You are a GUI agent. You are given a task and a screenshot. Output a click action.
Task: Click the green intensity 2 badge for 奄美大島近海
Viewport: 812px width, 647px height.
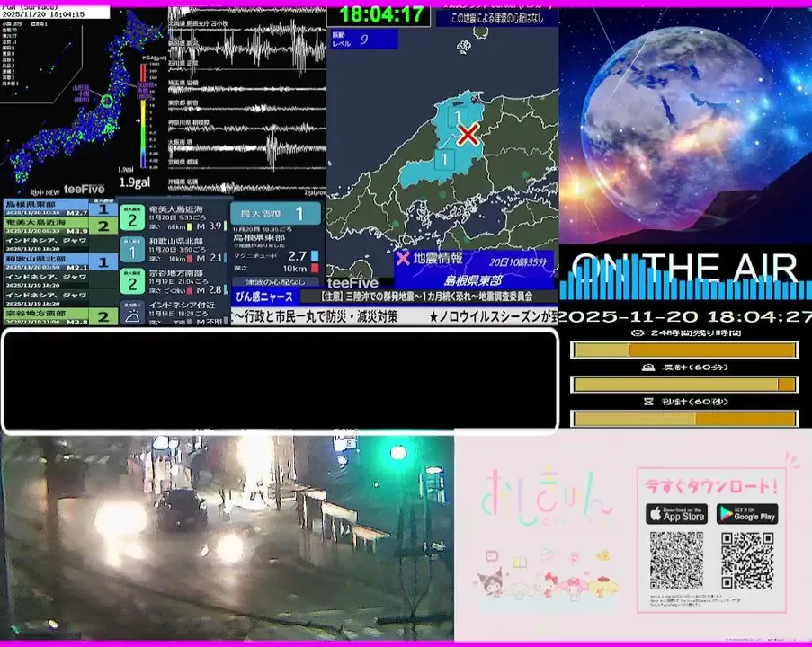132,217
